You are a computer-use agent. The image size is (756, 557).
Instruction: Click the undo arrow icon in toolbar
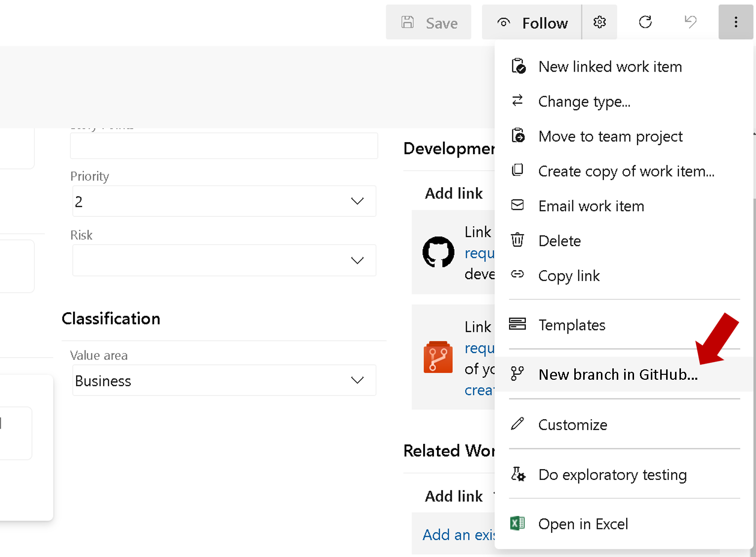[690, 22]
